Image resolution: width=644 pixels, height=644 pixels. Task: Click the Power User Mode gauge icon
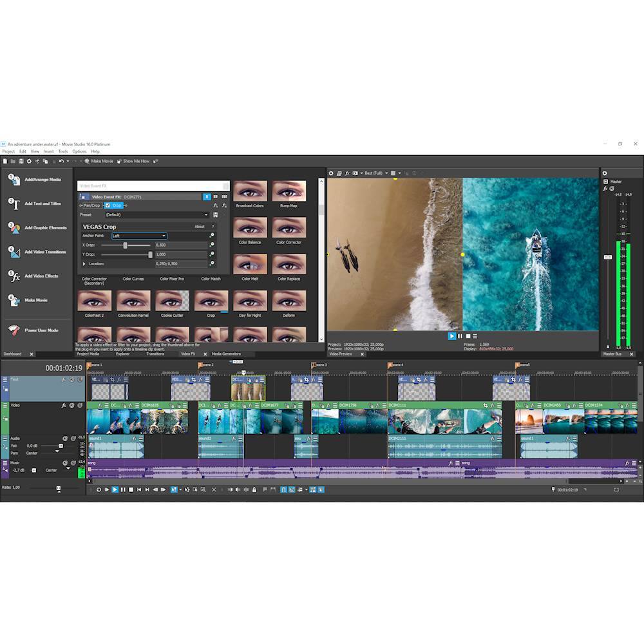14,330
